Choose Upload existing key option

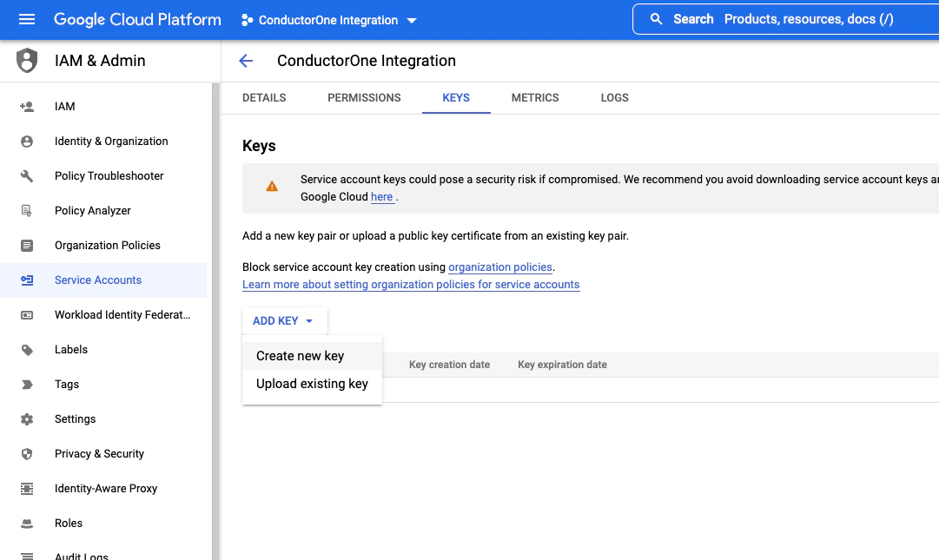coord(312,384)
